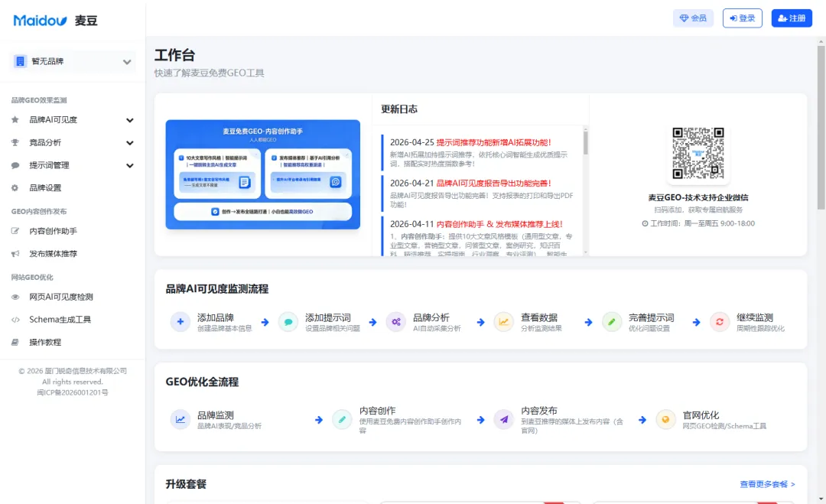826x504 pixels.
Task: Click the edit icon for 内容创作助手
Action: click(x=15, y=231)
